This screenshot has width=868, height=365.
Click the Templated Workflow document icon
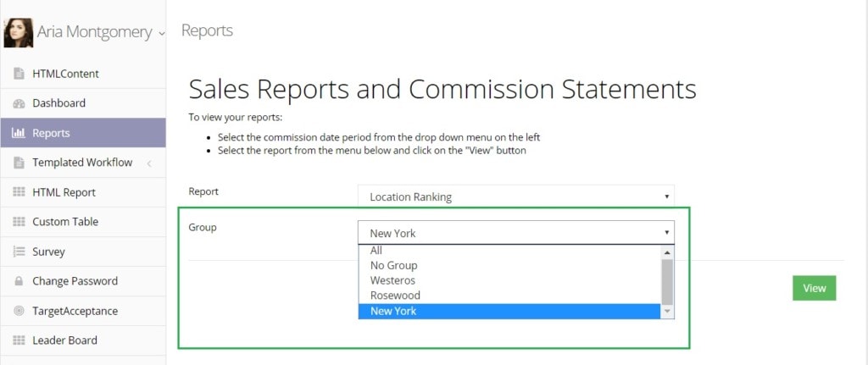(x=19, y=163)
